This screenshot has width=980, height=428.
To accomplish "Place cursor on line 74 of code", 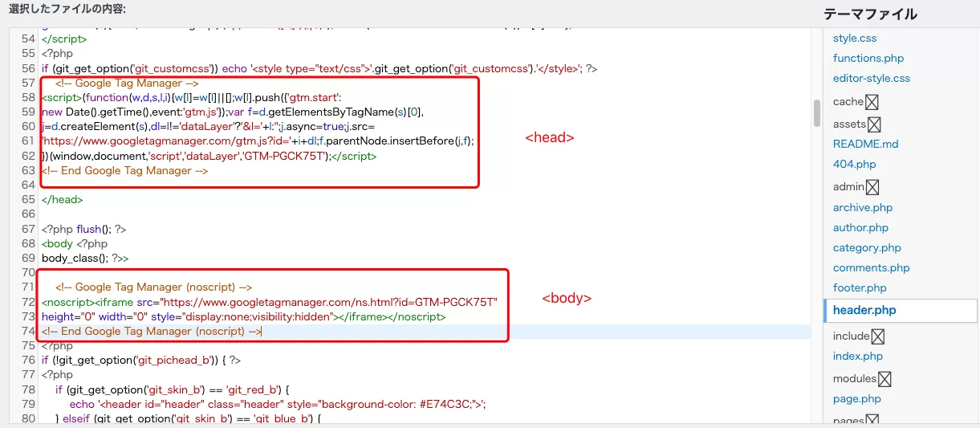I will pyautogui.click(x=426, y=332).
